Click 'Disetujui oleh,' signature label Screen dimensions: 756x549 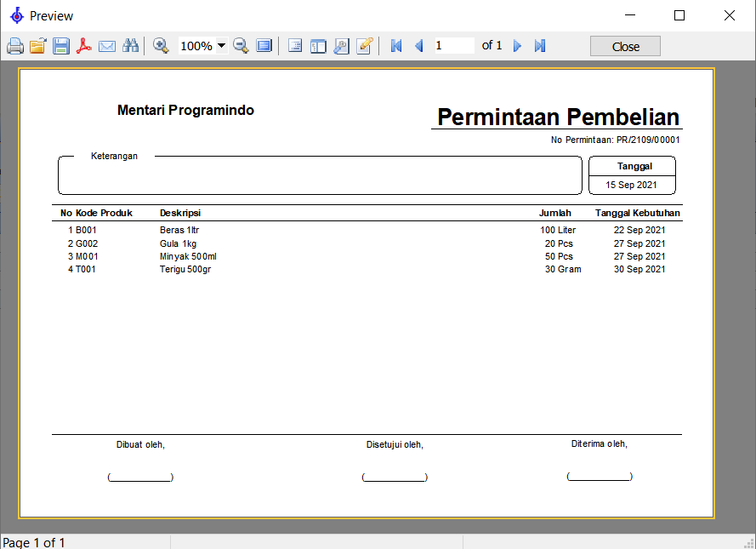pos(395,445)
